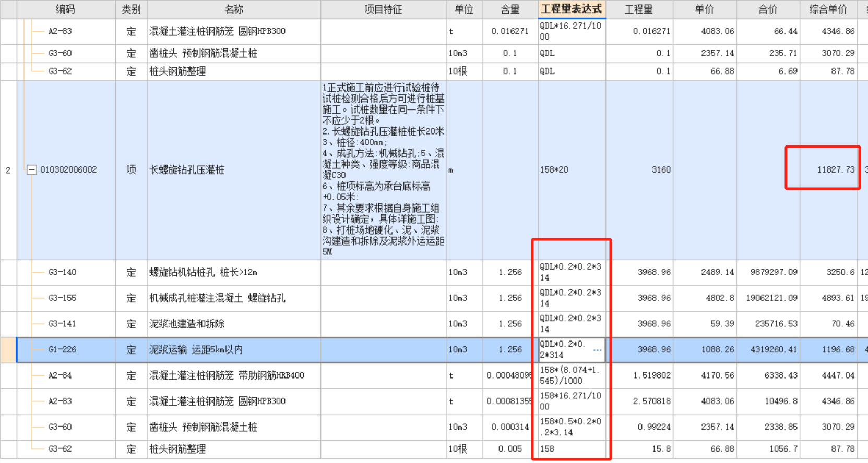Select the G3-155 code cell

[62, 298]
